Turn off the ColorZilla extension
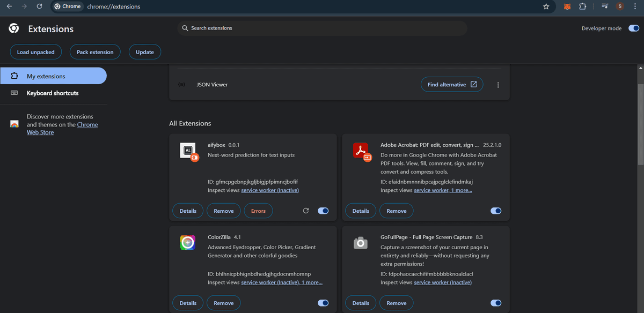The image size is (644, 313). click(x=323, y=303)
